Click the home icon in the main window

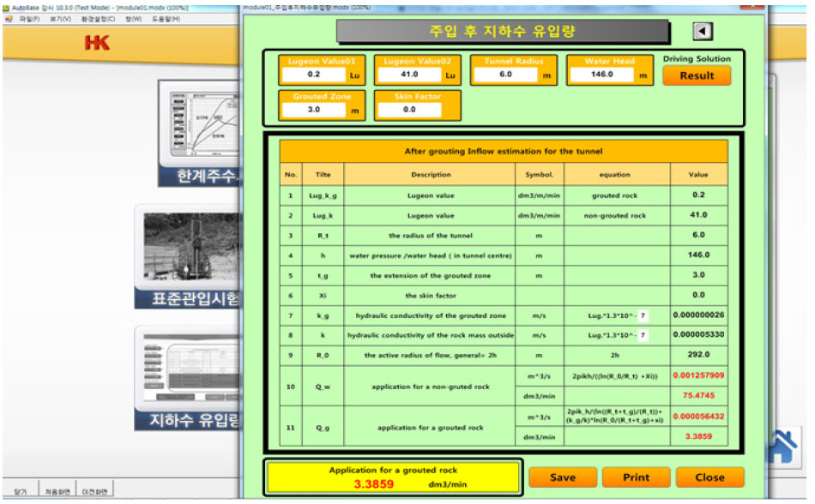[x=783, y=446]
